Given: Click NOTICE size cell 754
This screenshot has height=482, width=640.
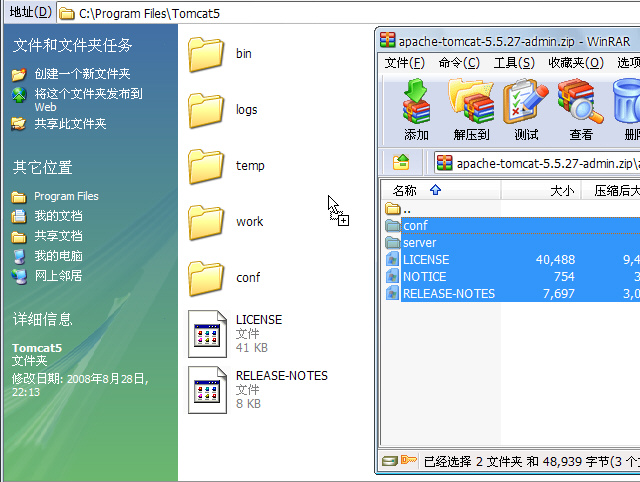Looking at the screenshot, I should [x=564, y=277].
